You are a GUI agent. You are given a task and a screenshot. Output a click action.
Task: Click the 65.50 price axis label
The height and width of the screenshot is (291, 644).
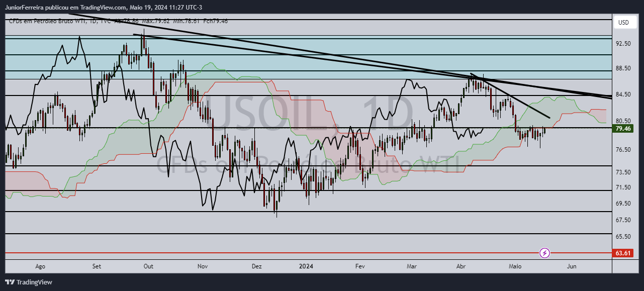pos(623,237)
